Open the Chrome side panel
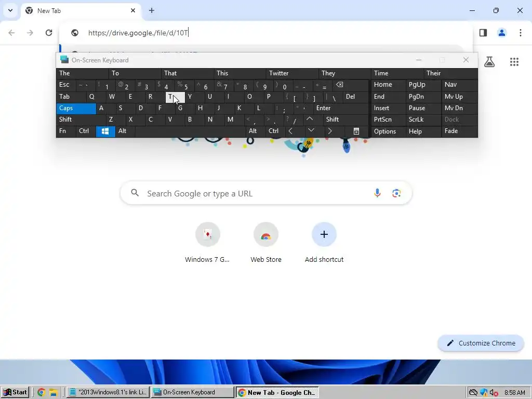The height and width of the screenshot is (399, 532). click(483, 33)
